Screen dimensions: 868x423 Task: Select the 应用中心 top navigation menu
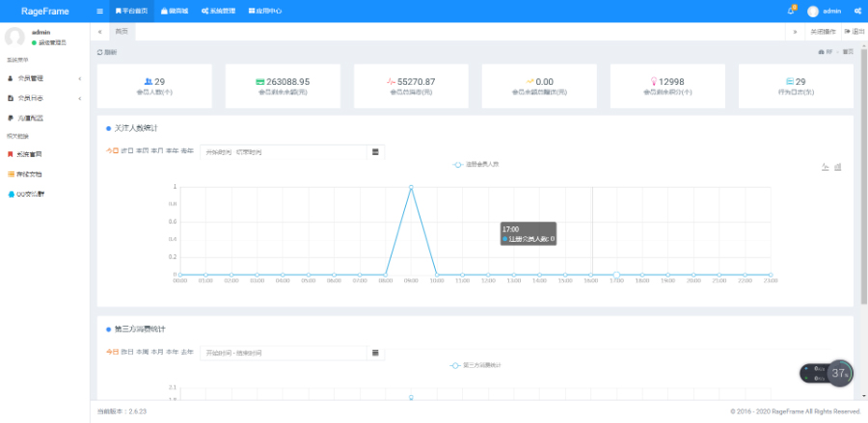pyautogui.click(x=265, y=11)
